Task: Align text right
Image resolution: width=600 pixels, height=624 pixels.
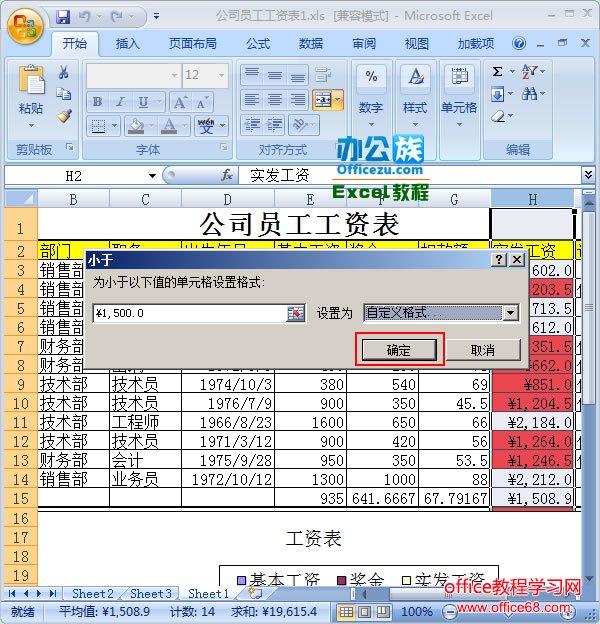Action: 298,99
